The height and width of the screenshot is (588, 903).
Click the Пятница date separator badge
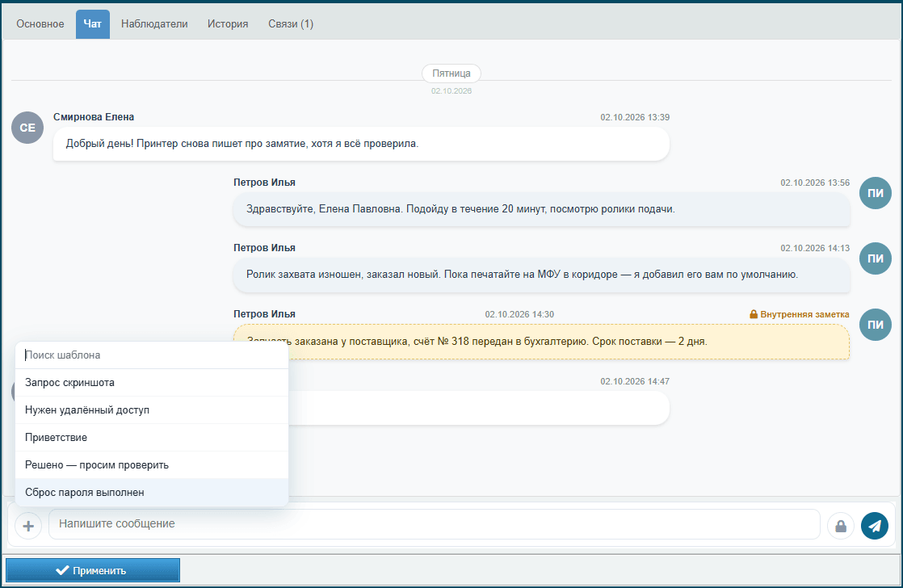pos(451,73)
